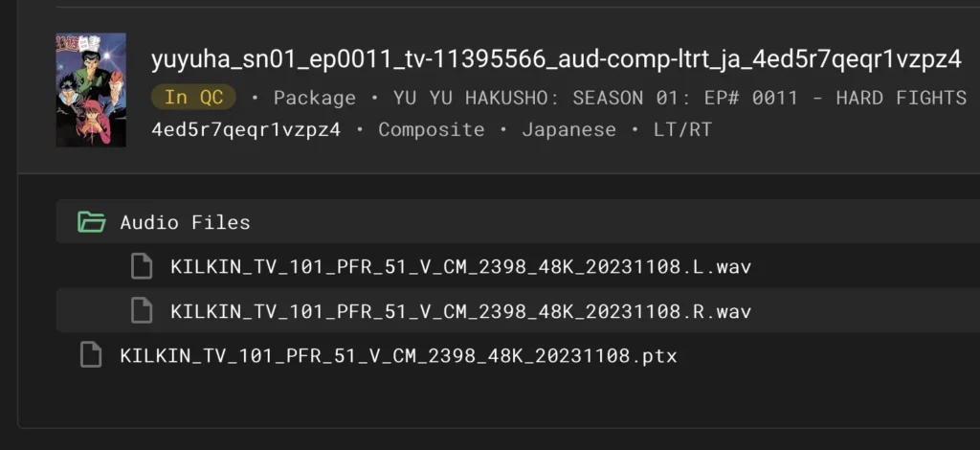Select the Audio Files folder label
980x450 pixels.
(x=185, y=223)
